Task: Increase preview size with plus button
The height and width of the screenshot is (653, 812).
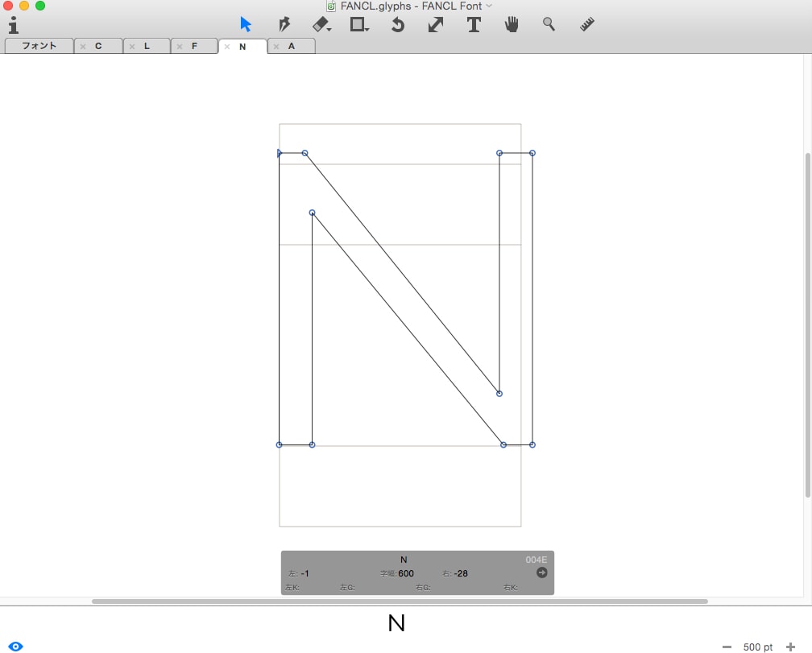Action: coord(790,647)
